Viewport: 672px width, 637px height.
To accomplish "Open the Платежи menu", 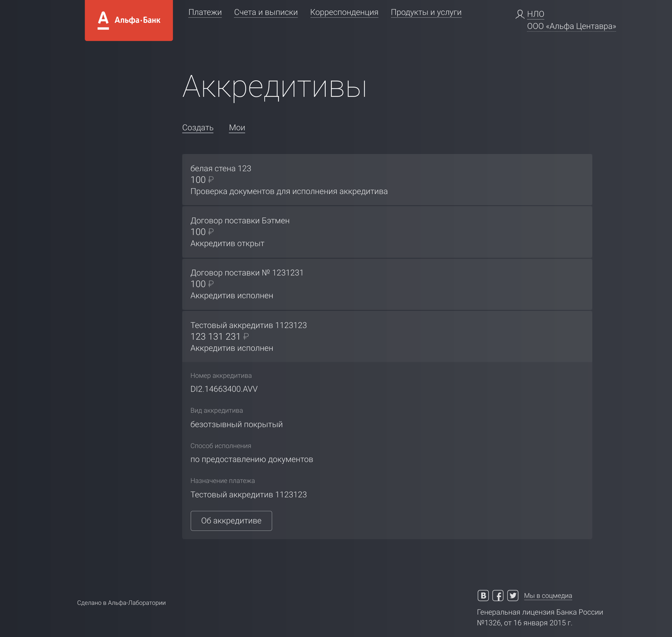I will point(205,13).
